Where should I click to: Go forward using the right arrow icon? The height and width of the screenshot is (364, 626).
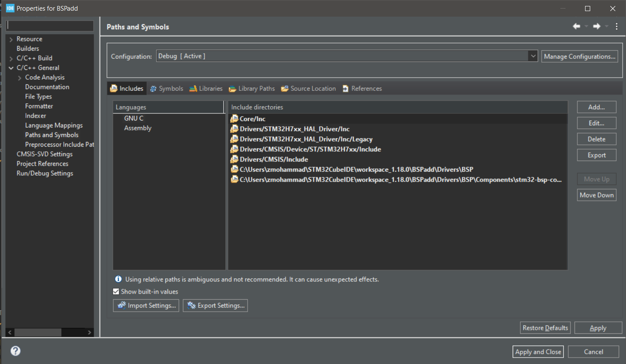[597, 26]
